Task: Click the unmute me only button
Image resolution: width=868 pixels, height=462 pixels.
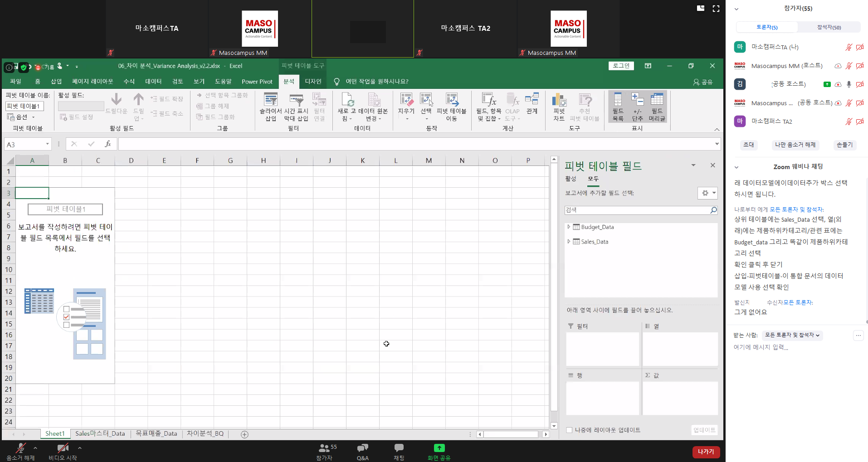Action: 795,145
